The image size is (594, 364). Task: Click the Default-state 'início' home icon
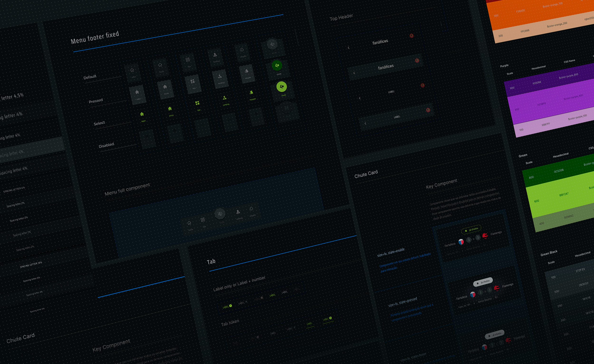(x=160, y=65)
